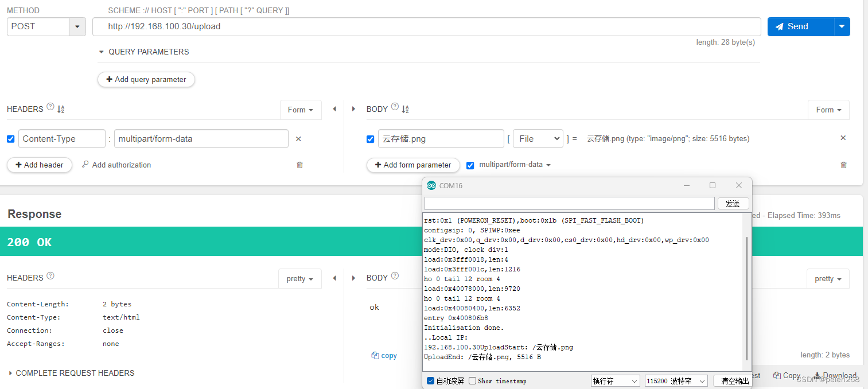This screenshot has width=868, height=389.
Task: Click 清空输出 clear output button
Action: [x=731, y=381]
